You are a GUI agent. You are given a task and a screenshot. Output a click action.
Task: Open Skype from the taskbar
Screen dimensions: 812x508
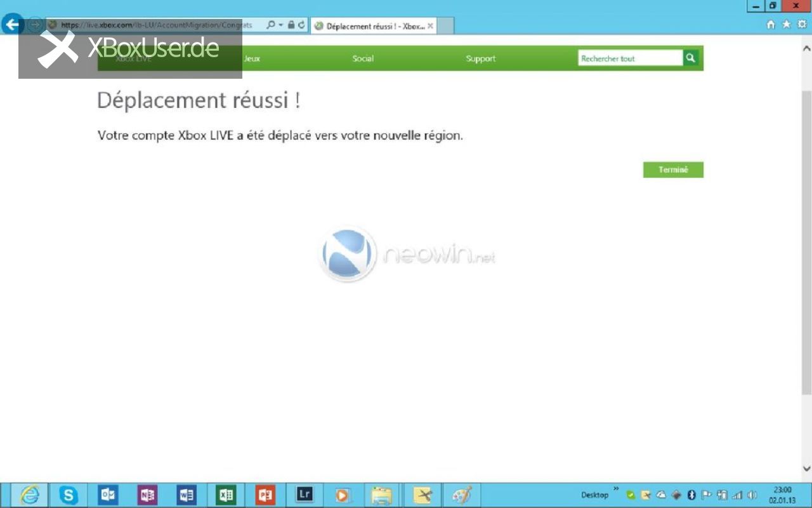[69, 495]
